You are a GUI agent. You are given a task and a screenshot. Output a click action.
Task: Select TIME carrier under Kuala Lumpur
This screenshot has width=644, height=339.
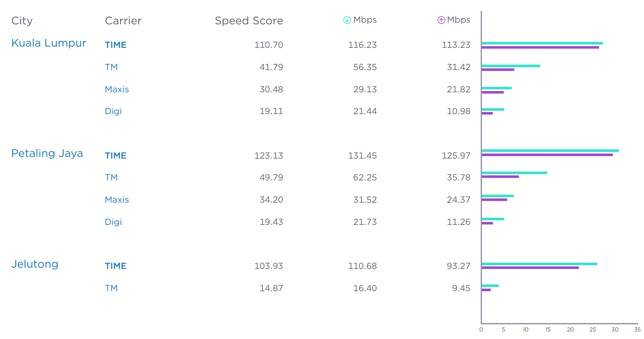115,45
